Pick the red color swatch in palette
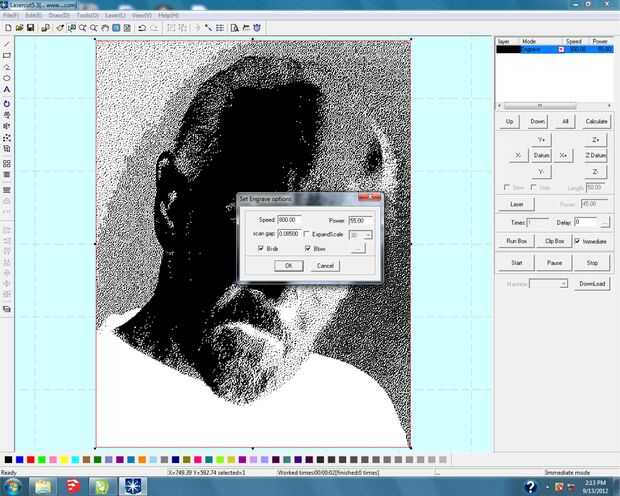This screenshot has width=620, height=496. click(x=30, y=459)
